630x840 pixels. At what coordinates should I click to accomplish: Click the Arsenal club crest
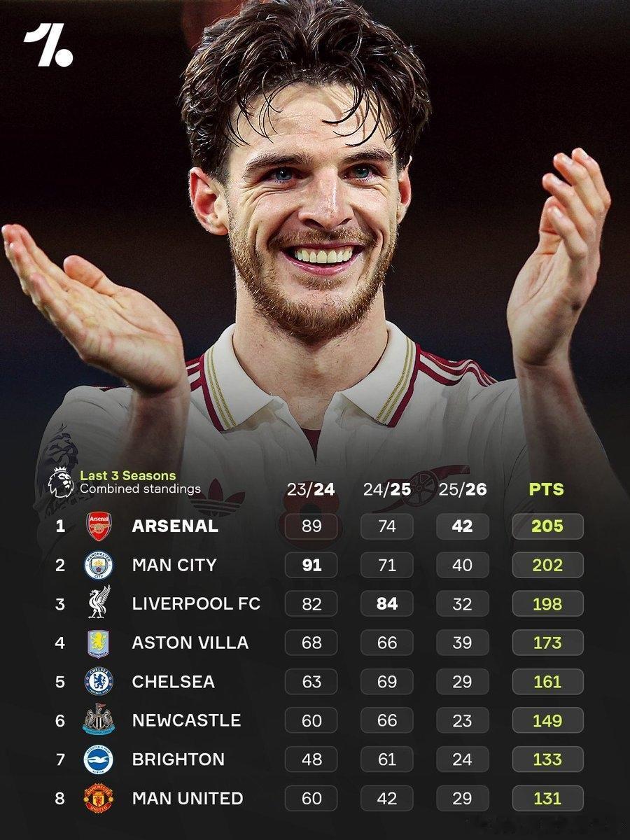coord(99,526)
